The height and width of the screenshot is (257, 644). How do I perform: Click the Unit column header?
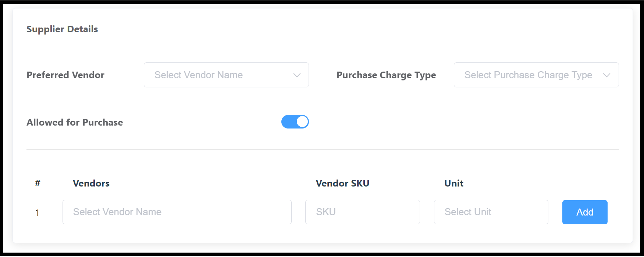coord(453,183)
